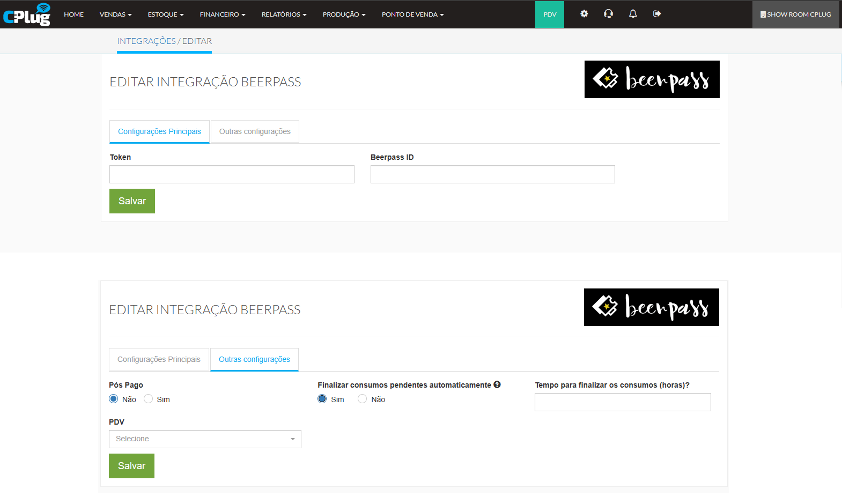
Task: Expand the Vendas menu
Action: 115,14
